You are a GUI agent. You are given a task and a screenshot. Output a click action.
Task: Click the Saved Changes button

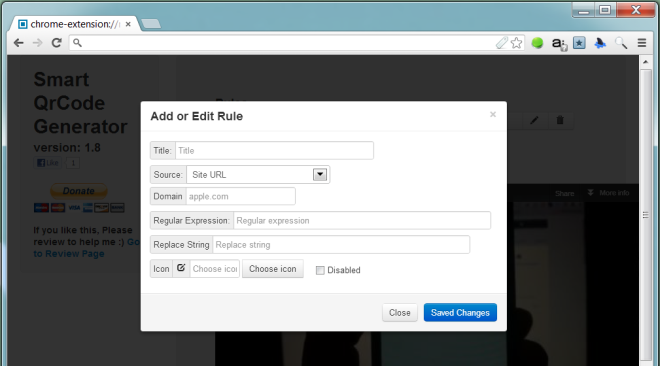(x=460, y=313)
